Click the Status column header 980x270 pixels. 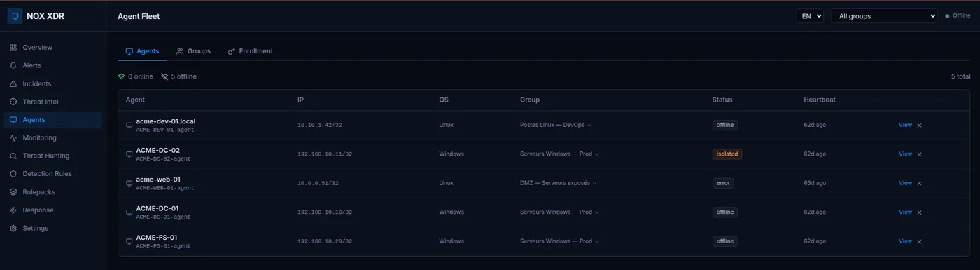pos(722,100)
